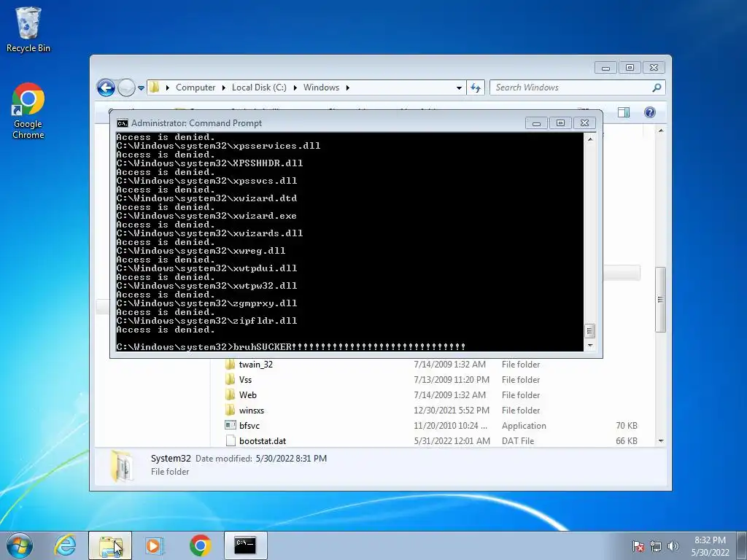The height and width of the screenshot is (560, 747).
Task: Click Command Prompt title bar icon
Action: (123, 123)
